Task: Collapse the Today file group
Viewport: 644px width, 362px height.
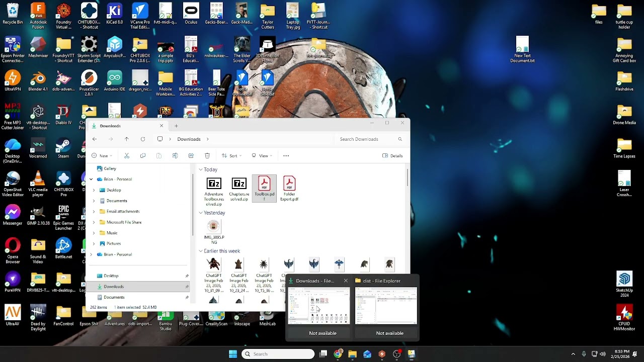Action: [201, 170]
